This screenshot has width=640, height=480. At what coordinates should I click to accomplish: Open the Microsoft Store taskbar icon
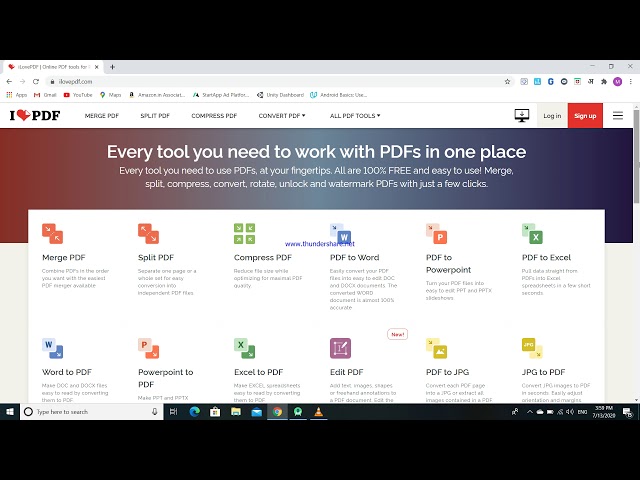pyautogui.click(x=215, y=412)
